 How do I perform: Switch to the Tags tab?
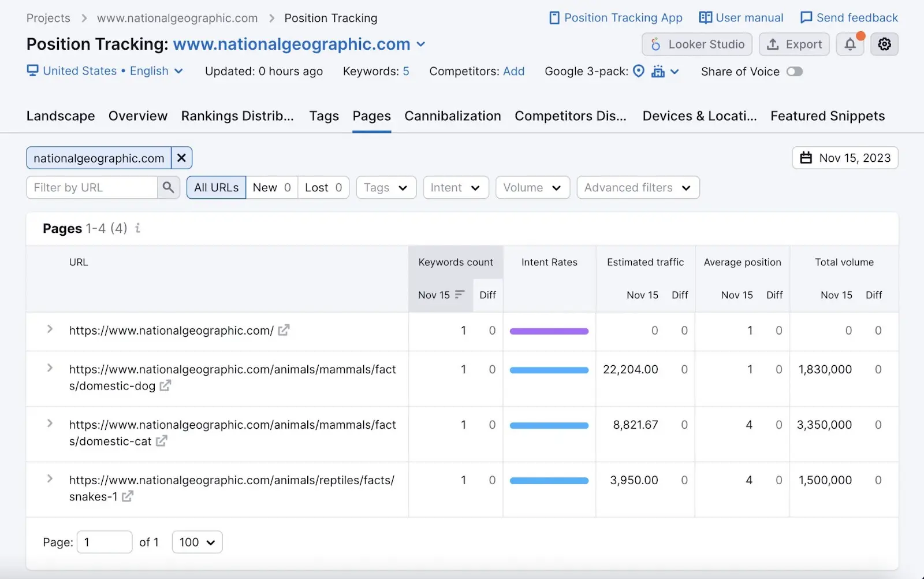(324, 116)
